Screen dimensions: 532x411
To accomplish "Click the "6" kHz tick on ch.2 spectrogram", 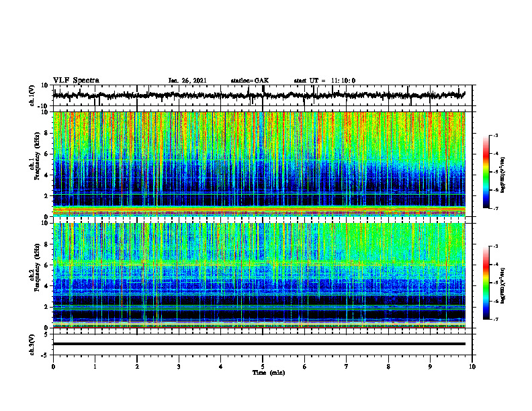I will tap(46, 265).
